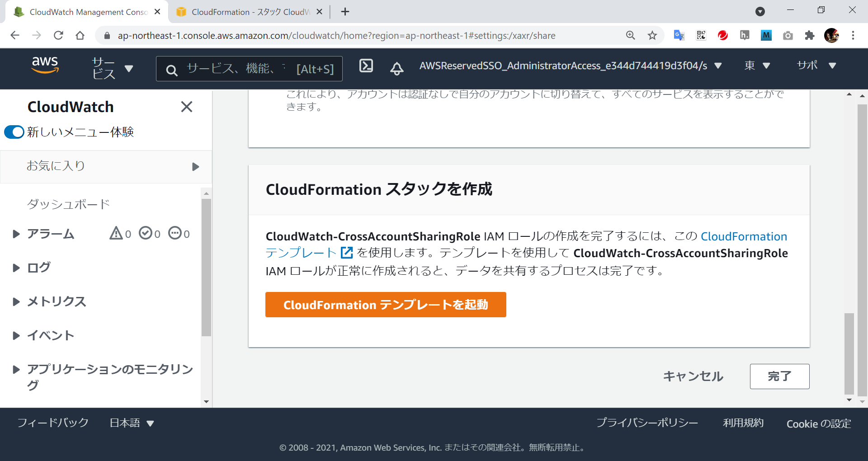The width and height of the screenshot is (868, 461).
Task: Click the AWS logo home icon
Action: click(x=45, y=66)
